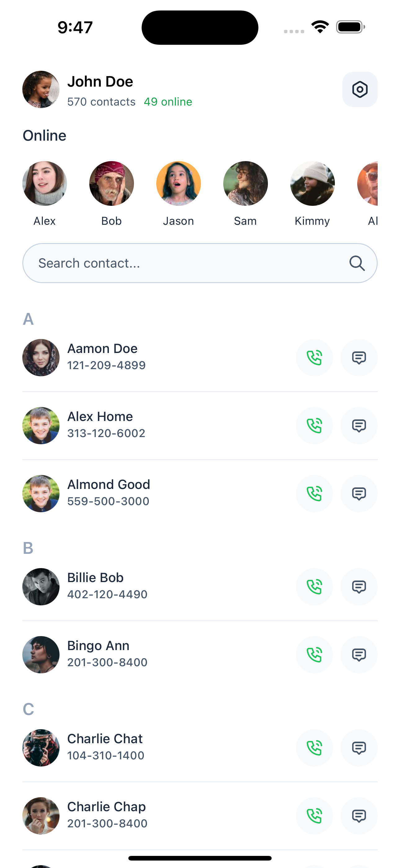Tap the search magnifier icon
The width and height of the screenshot is (400, 868).
tap(357, 263)
